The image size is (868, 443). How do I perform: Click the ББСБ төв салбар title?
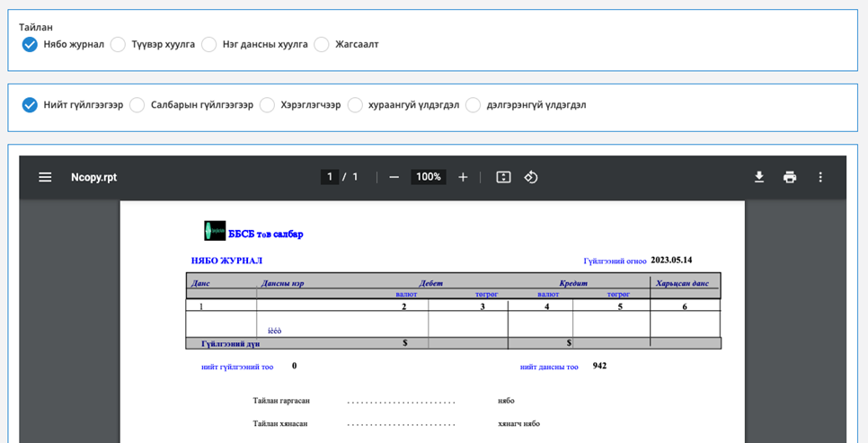[266, 235]
